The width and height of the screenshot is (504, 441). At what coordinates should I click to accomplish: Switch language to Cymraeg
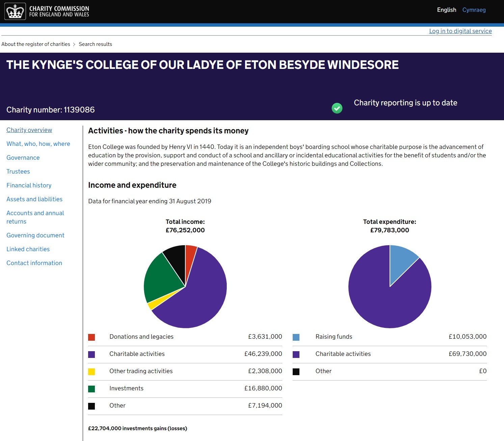(474, 10)
